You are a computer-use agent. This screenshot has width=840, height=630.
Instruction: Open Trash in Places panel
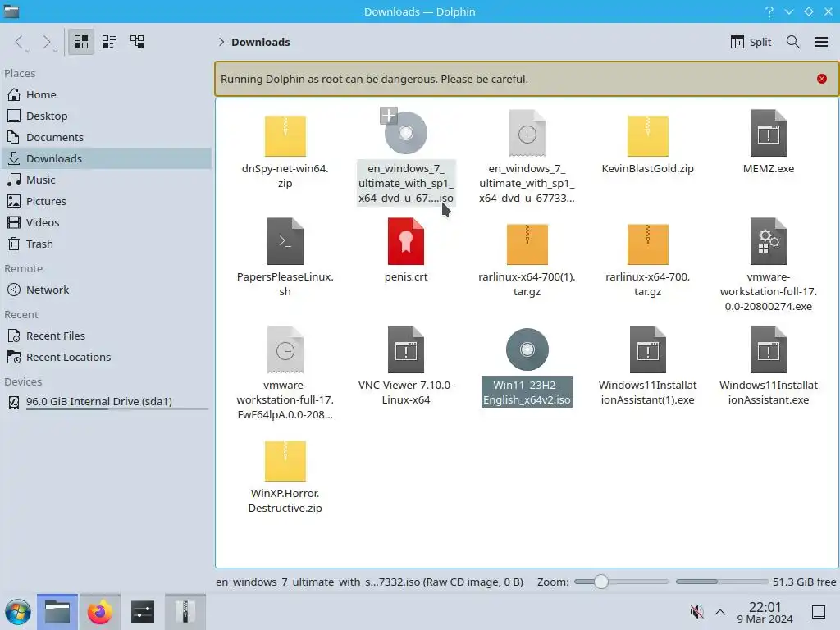click(x=106, y=244)
